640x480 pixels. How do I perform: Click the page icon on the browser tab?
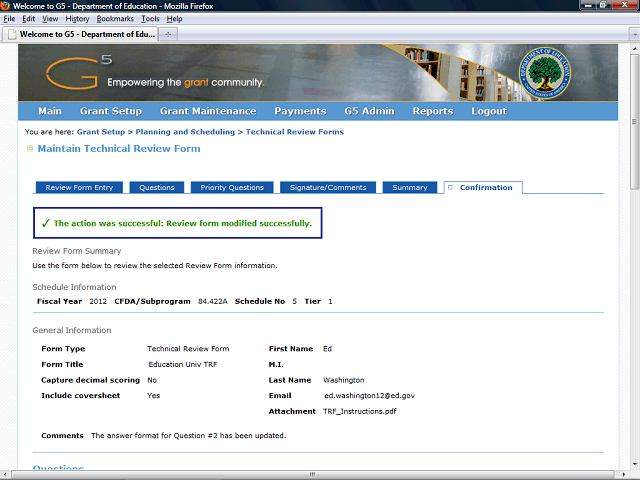[12, 34]
